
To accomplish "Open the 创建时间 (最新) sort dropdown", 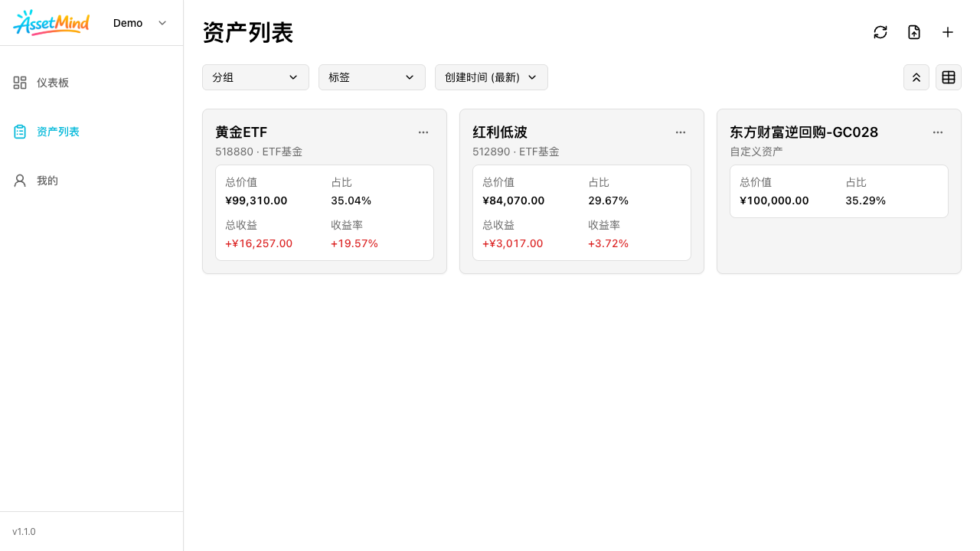I will tap(492, 77).
